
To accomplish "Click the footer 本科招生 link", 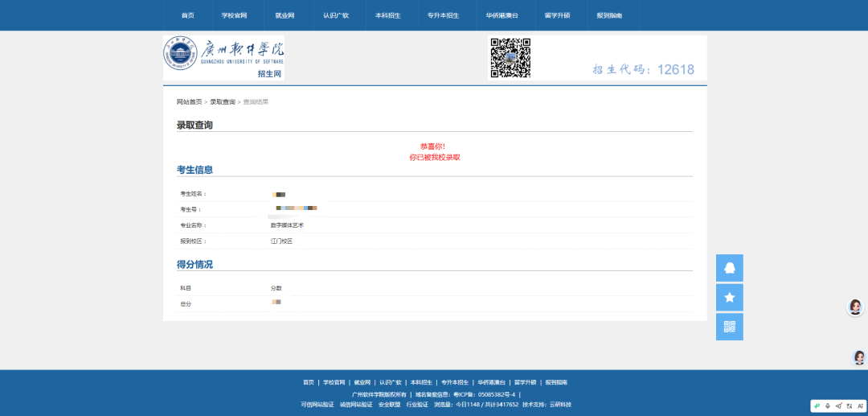I will [421, 382].
